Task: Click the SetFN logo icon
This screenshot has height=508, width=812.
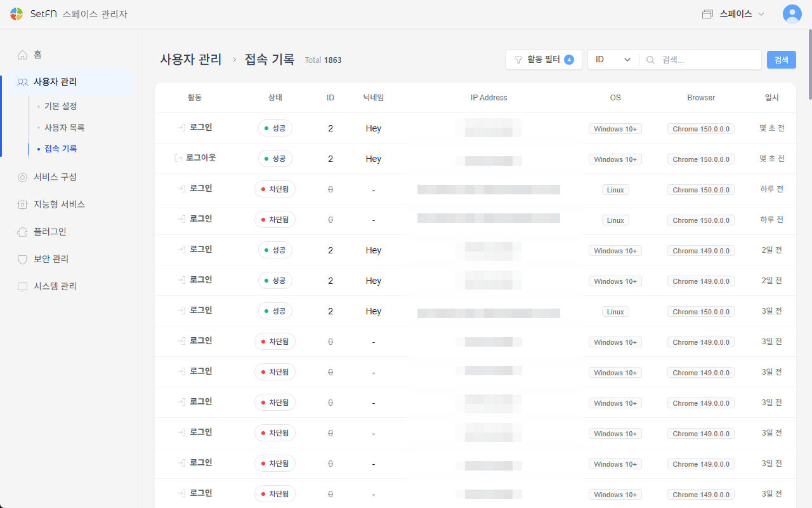Action: (17, 14)
